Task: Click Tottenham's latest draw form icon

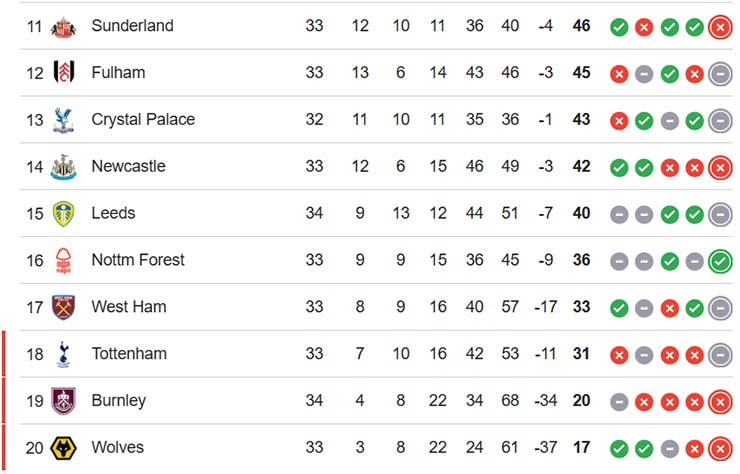Action: pos(719,354)
